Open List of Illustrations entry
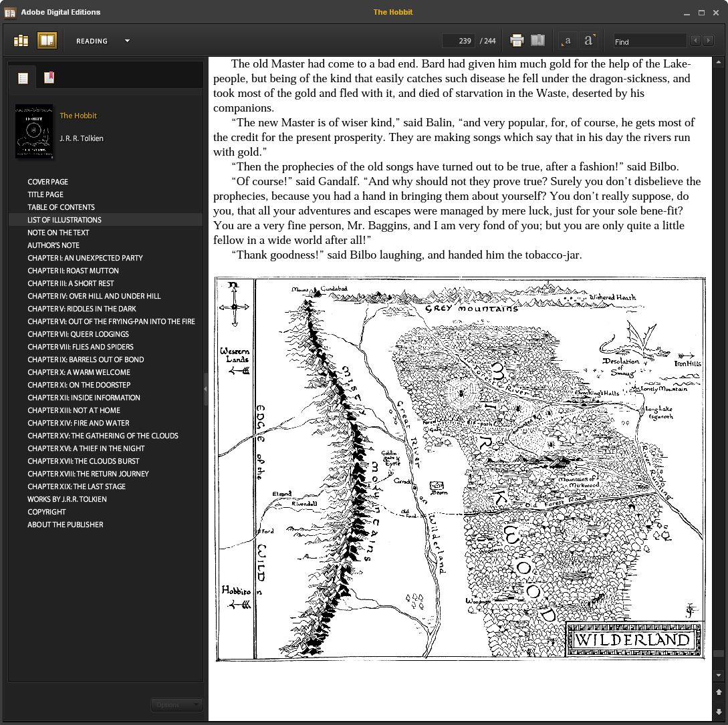 click(64, 220)
